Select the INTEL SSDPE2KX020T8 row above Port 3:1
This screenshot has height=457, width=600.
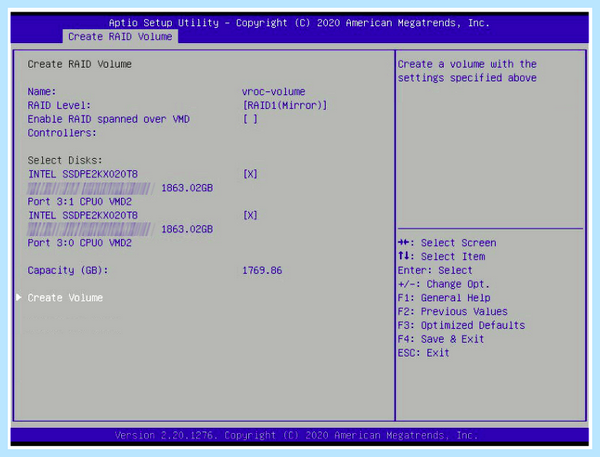pos(83,175)
